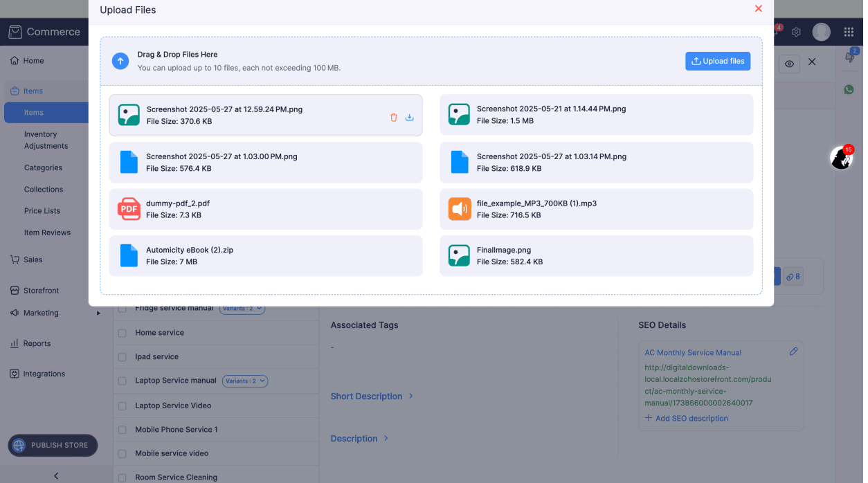
Task: Open Laptop Service manual variants dropdown
Action: point(245,381)
